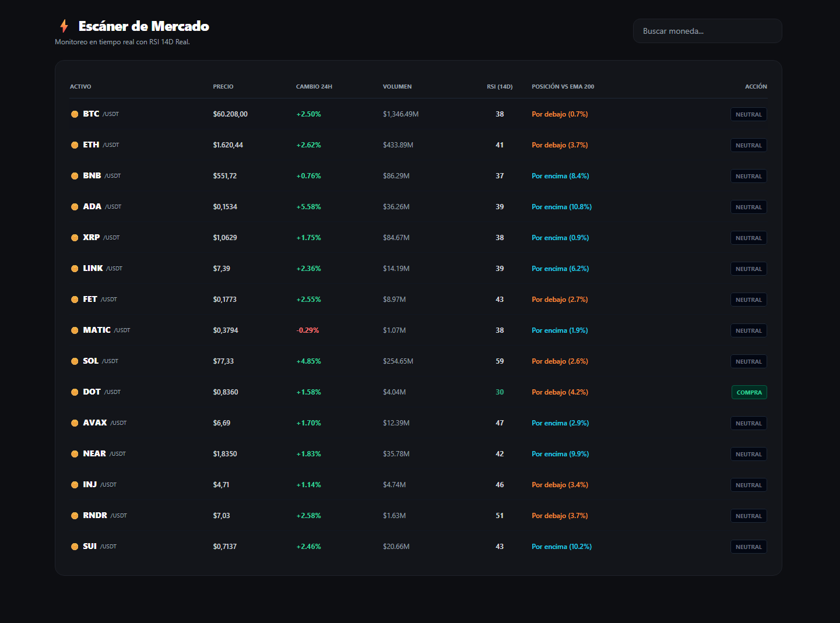Click the DOT RSI value 30
Image resolution: width=840 pixels, height=623 pixels.
500,392
